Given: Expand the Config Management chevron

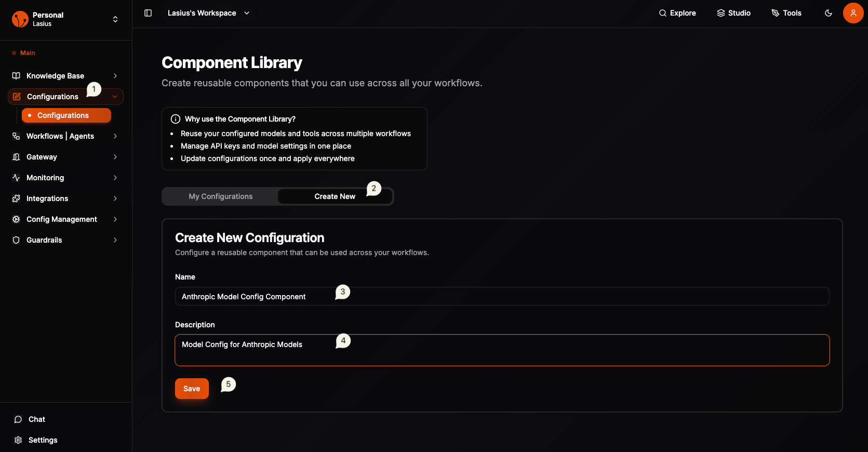Looking at the screenshot, I should [x=115, y=219].
